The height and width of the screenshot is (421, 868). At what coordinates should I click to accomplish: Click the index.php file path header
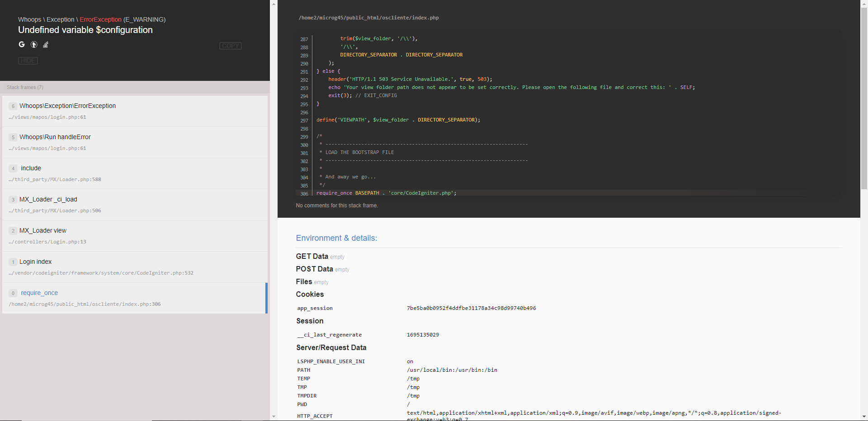368,18
